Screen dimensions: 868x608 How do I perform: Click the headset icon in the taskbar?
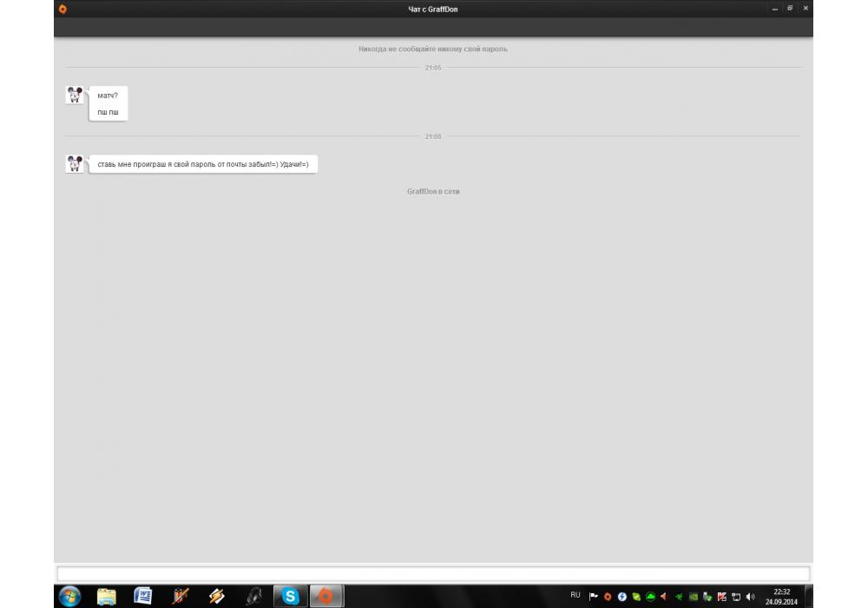pyautogui.click(x=254, y=596)
